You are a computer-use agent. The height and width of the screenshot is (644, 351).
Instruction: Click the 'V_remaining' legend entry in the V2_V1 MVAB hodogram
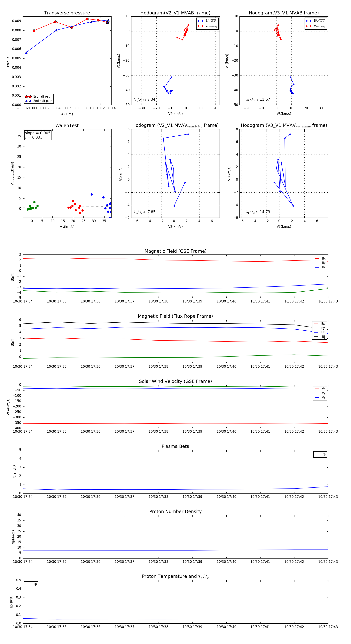(x=207, y=26)
